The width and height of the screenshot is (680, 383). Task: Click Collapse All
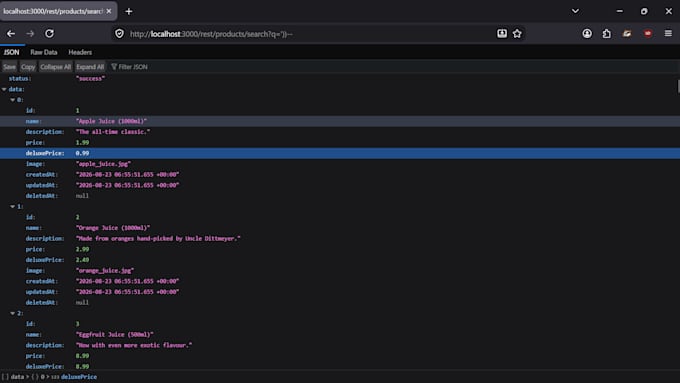(56, 67)
